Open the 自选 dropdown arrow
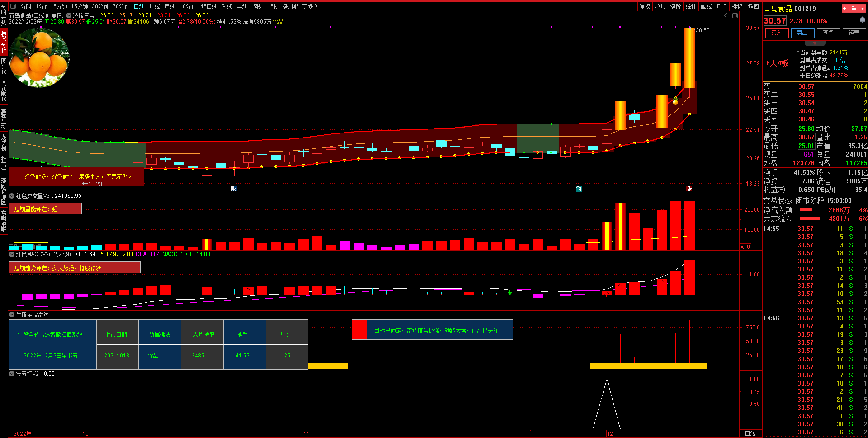868x438 pixels. (863, 9)
